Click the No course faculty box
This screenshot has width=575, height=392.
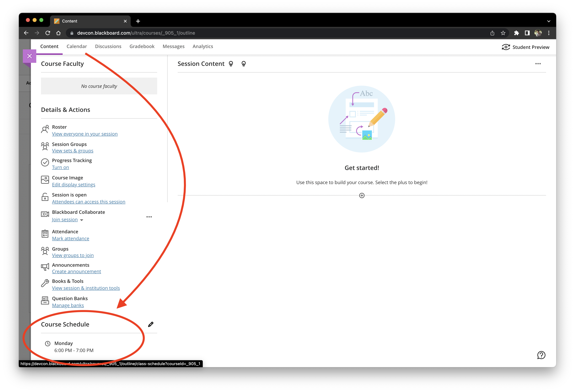99,86
